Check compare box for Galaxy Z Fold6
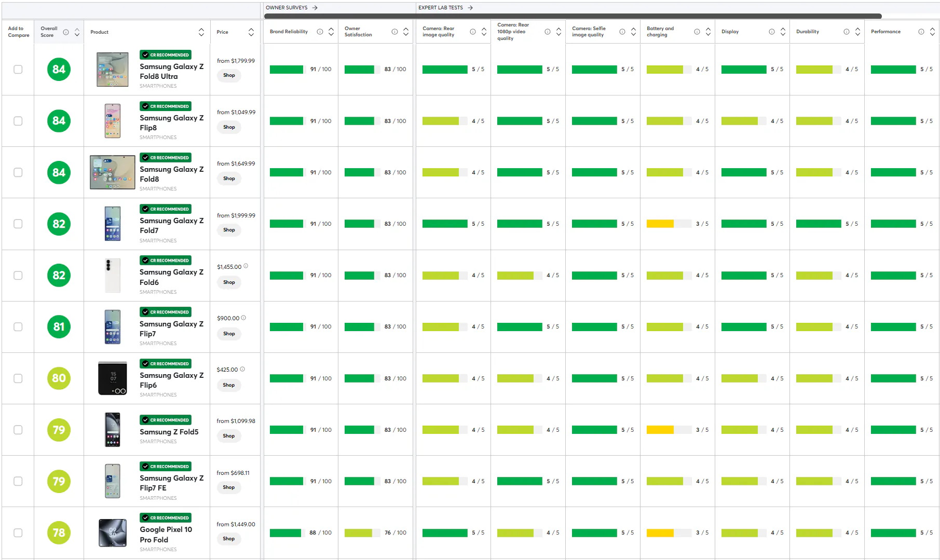 coord(18,276)
